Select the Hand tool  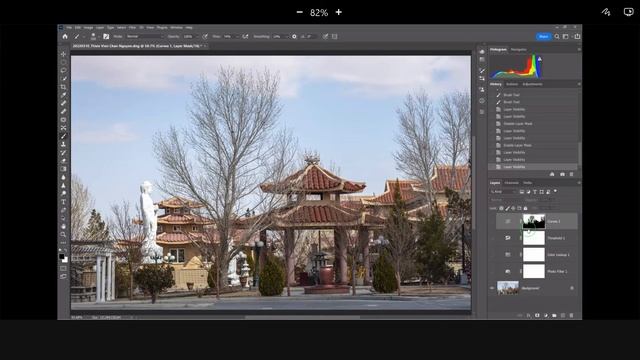click(x=63, y=226)
